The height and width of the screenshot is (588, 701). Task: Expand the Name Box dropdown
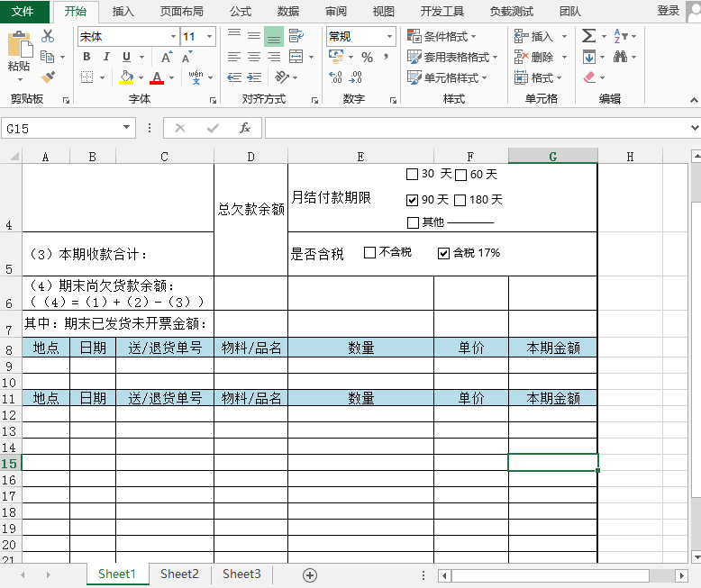coord(126,128)
